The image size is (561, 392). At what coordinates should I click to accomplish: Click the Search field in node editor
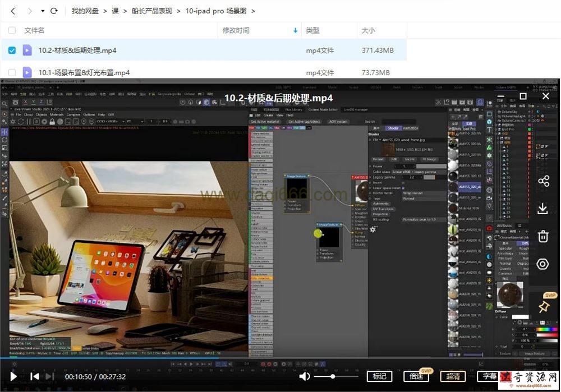398,122
